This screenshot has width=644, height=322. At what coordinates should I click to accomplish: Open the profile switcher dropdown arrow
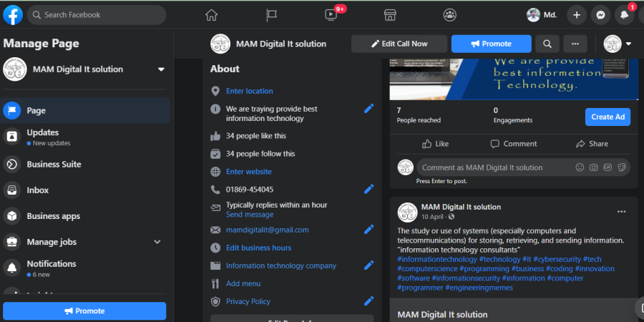(x=628, y=44)
